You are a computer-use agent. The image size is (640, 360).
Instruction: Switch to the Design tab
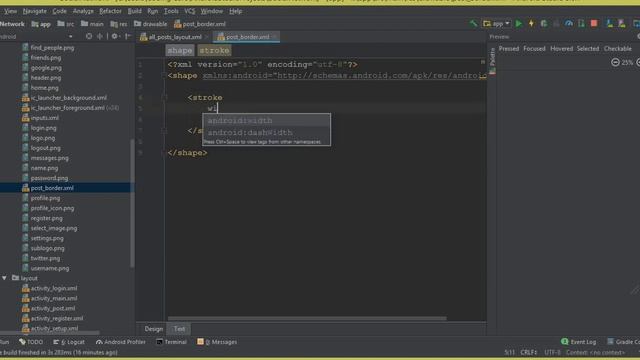[x=153, y=329]
